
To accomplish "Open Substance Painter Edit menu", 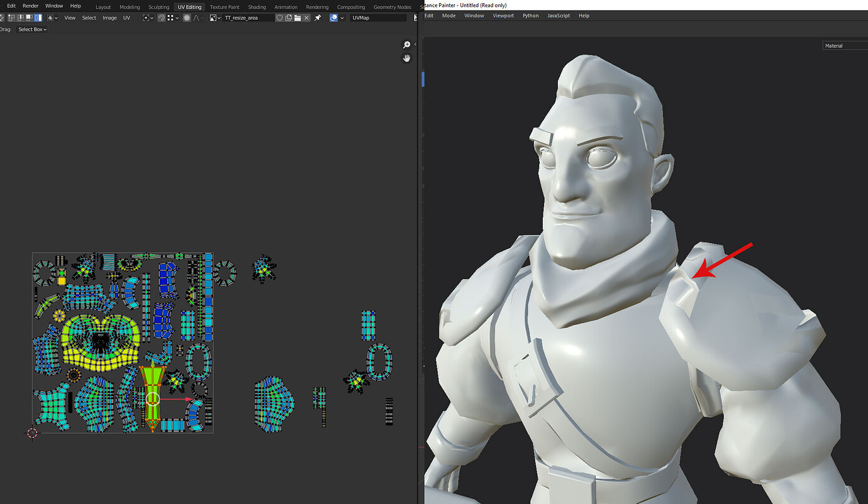I will (x=429, y=15).
